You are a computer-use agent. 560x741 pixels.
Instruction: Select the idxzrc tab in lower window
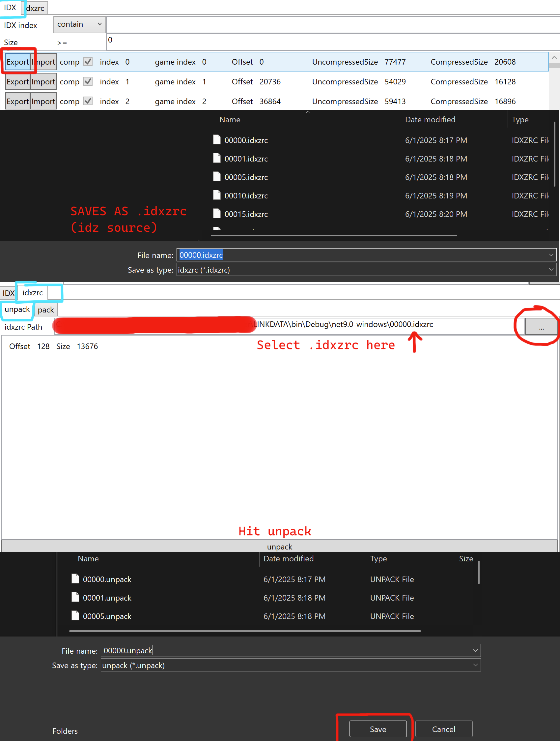pyautogui.click(x=33, y=292)
